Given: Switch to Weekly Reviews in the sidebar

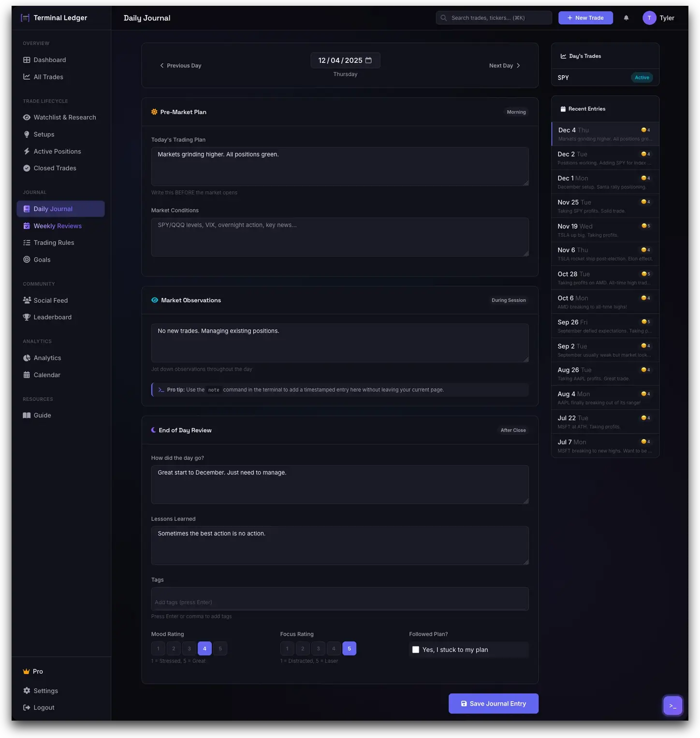Looking at the screenshot, I should [58, 225].
